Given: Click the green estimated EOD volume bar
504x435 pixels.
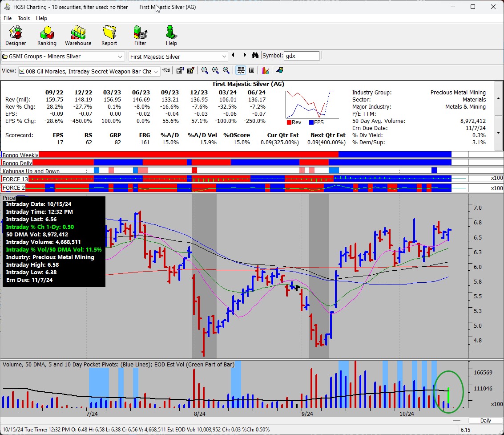Looking at the screenshot, I should (x=448, y=395).
